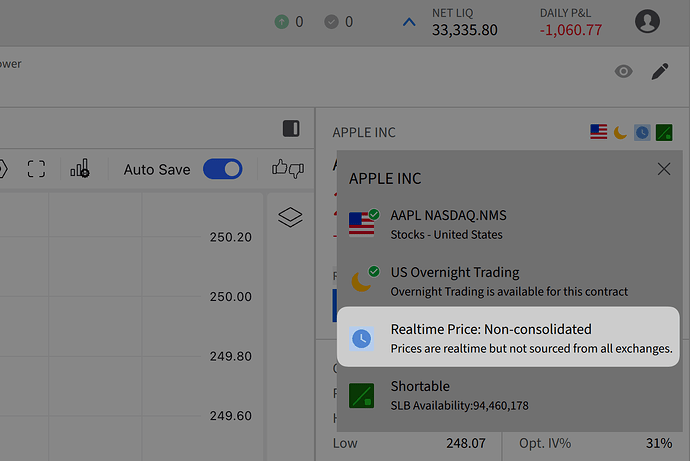
Task: Open the user account profile icon
Action: click(647, 21)
